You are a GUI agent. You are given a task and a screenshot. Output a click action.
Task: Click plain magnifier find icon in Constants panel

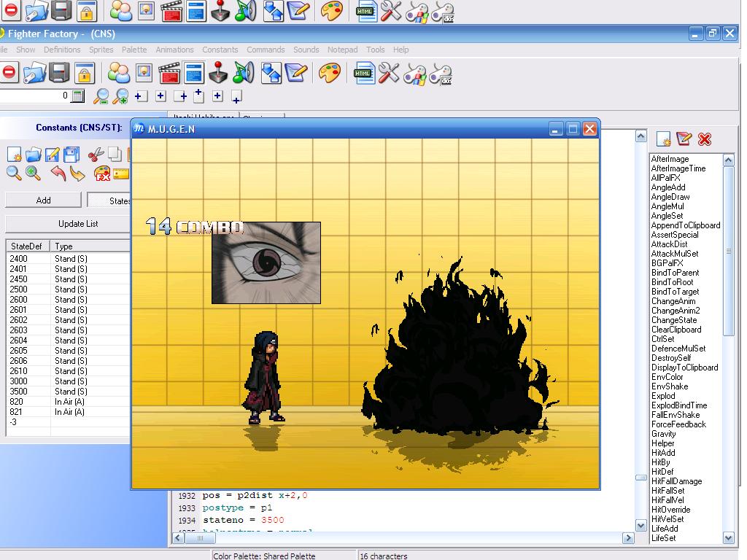click(14, 174)
